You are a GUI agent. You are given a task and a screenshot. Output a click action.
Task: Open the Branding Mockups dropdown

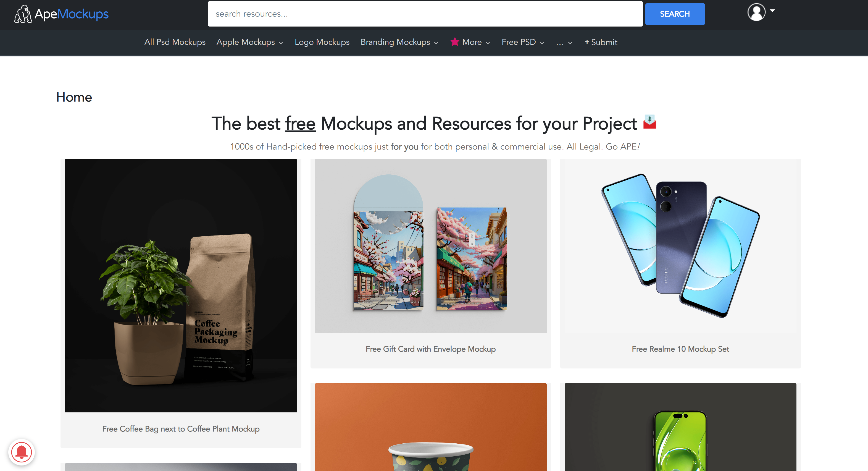coord(399,42)
